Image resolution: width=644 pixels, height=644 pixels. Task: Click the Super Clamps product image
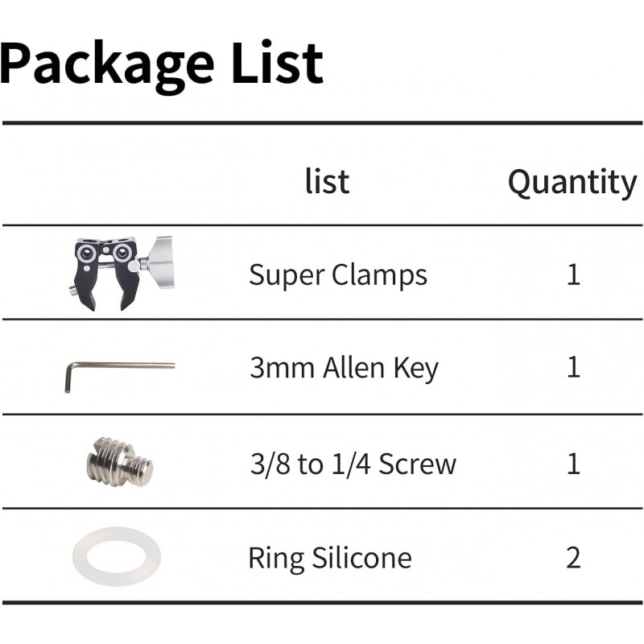(x=123, y=273)
